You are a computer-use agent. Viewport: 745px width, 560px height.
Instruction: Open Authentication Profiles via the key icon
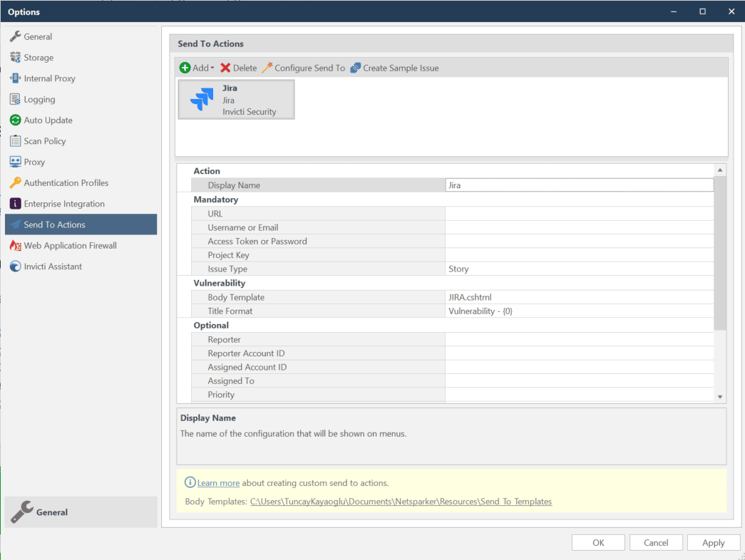pos(14,182)
